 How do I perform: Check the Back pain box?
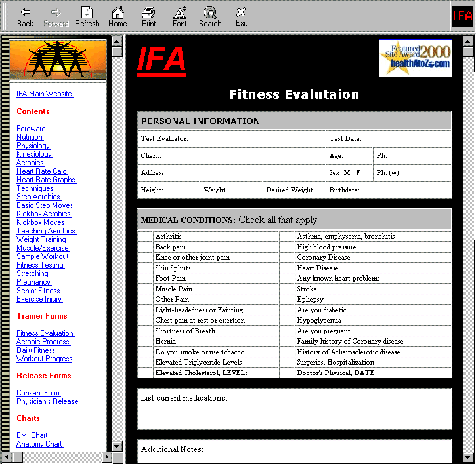[145, 247]
